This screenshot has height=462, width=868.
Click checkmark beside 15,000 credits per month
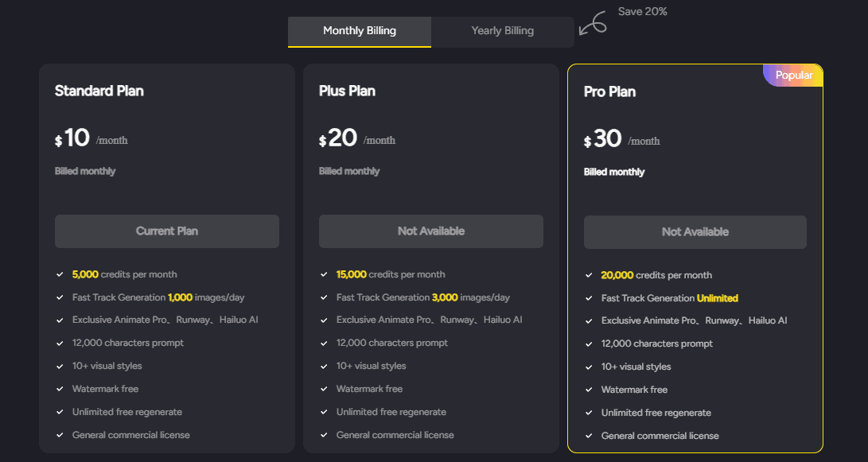coord(324,274)
